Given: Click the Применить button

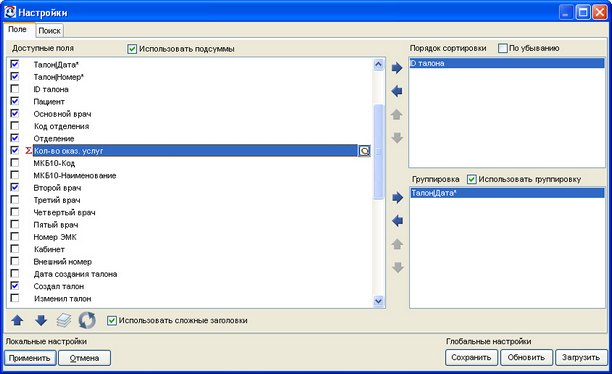Looking at the screenshot, I should pyautogui.click(x=30, y=358).
